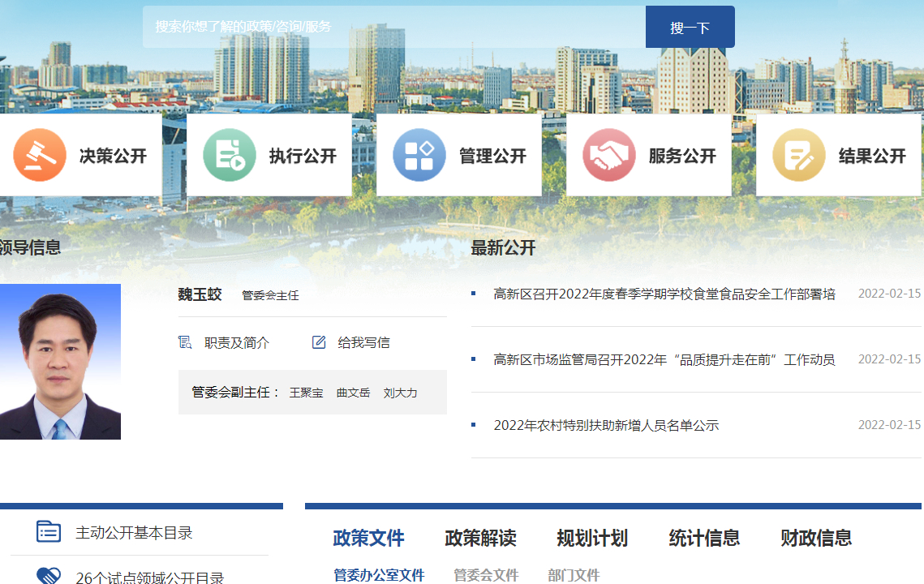Viewport: 924px width, 584px height.
Task: Click deputy director 刘大力
Action: [400, 393]
